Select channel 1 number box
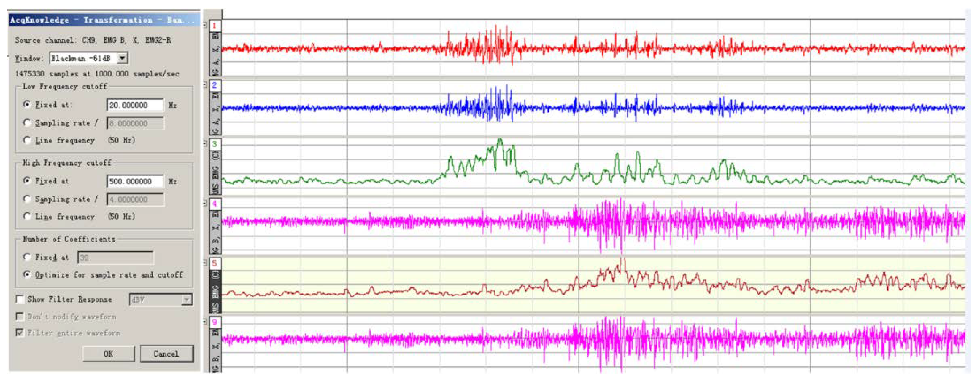The height and width of the screenshot is (382, 980). coord(215,26)
